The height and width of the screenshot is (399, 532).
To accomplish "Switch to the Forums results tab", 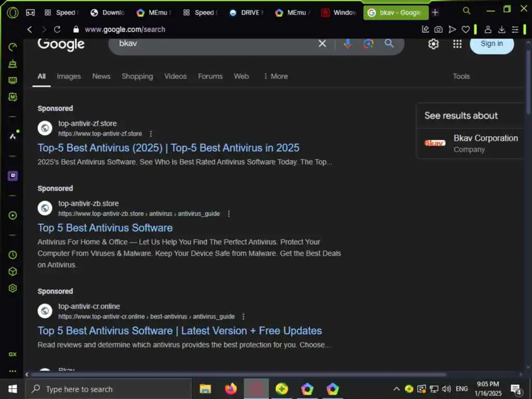I will pyautogui.click(x=210, y=76).
